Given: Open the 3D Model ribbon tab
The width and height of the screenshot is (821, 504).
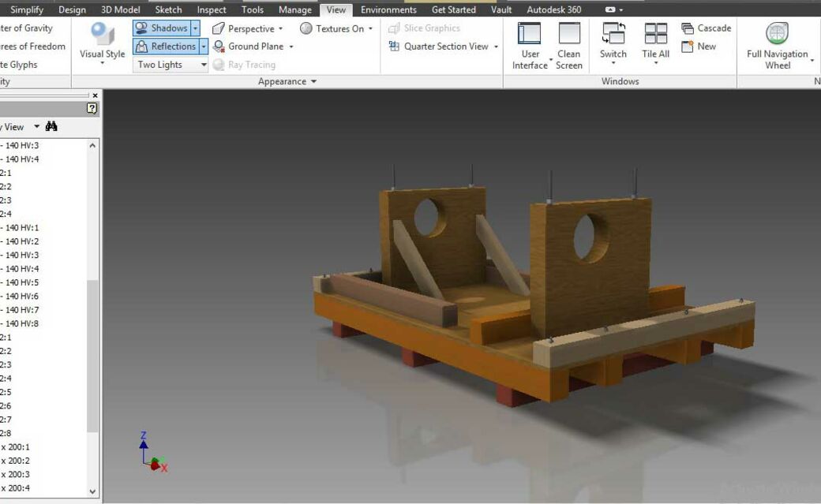Looking at the screenshot, I should point(121,9).
